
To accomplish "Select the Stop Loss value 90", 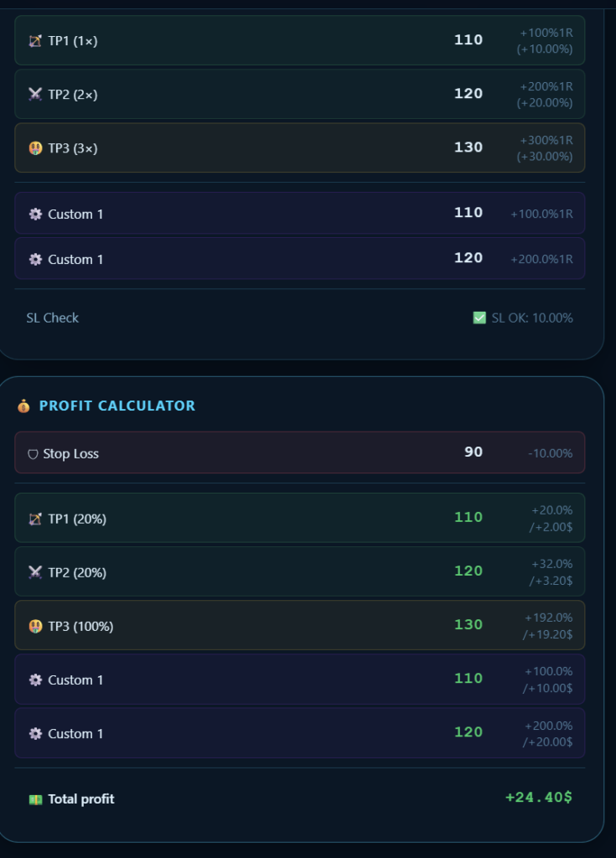I will 473,452.
